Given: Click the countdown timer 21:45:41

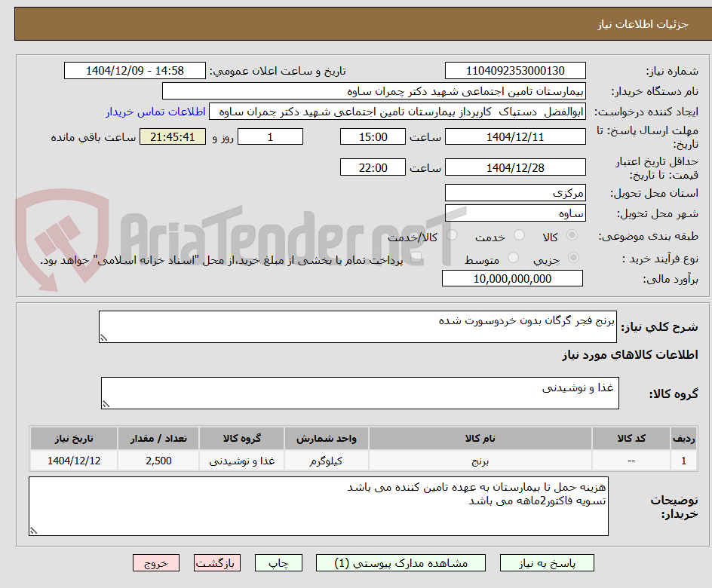Looking at the screenshot, I should [x=173, y=136].
